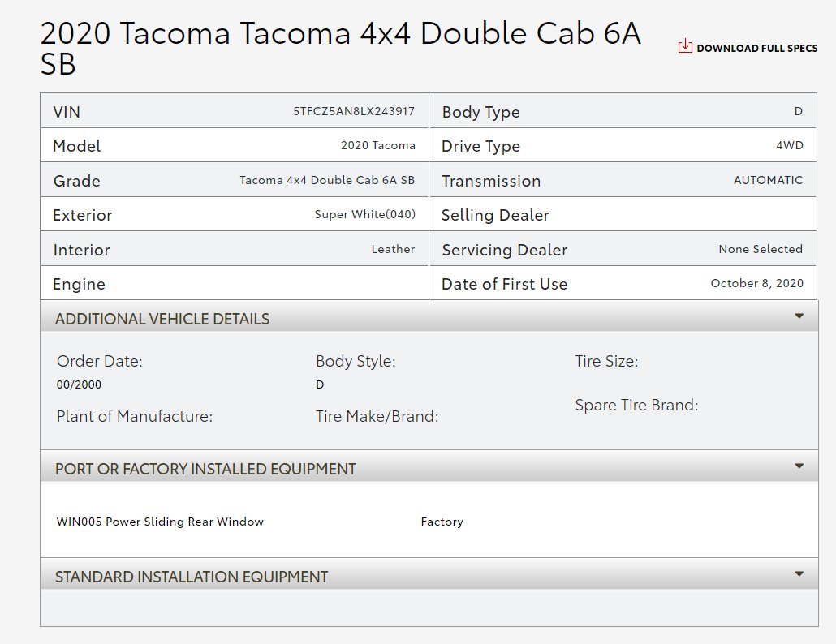
Task: Click the 'AUTOMATIC' transmission value
Action: pyautogui.click(x=768, y=180)
